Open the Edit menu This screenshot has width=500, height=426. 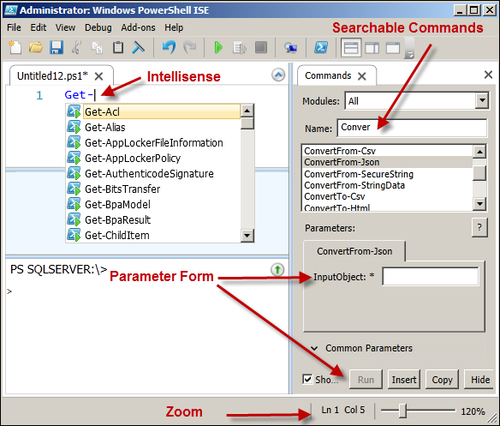(x=38, y=27)
